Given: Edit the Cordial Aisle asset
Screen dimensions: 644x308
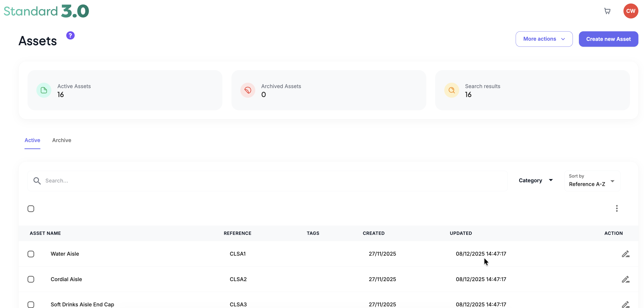Looking at the screenshot, I should coord(626,279).
